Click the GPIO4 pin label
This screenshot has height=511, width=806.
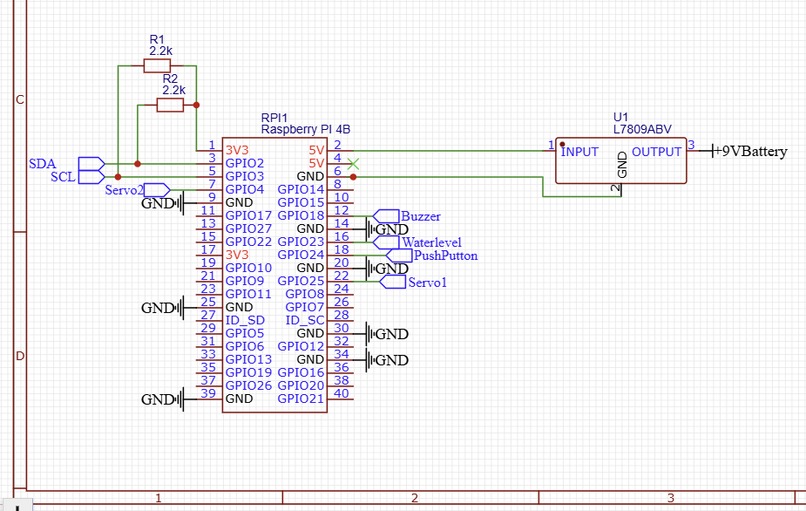click(x=245, y=190)
